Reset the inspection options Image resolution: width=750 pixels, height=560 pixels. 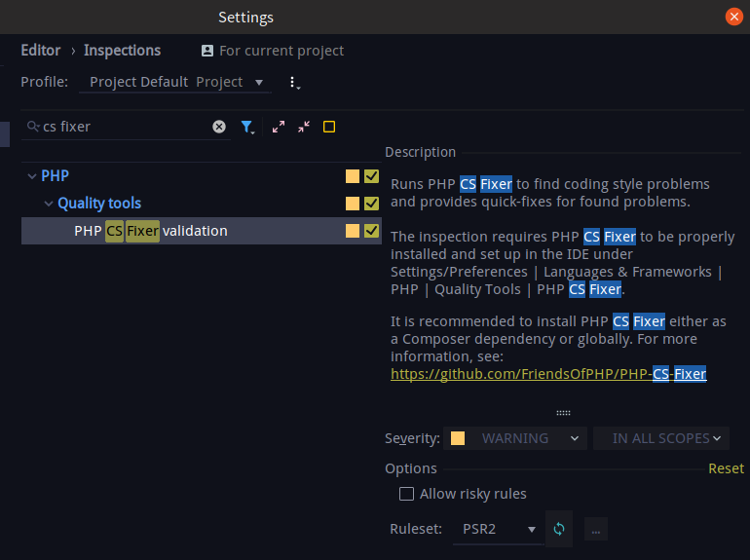[726, 468]
